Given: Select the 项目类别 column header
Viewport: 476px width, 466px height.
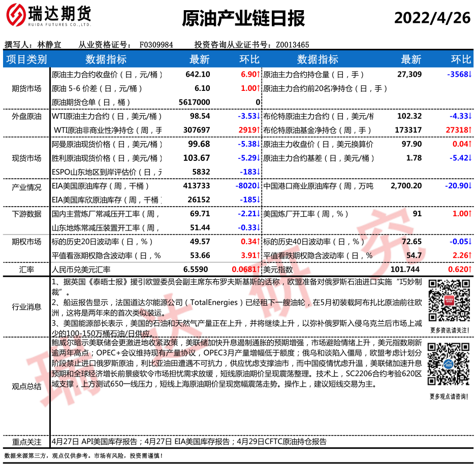Looking at the screenshot, I should tap(26, 60).
